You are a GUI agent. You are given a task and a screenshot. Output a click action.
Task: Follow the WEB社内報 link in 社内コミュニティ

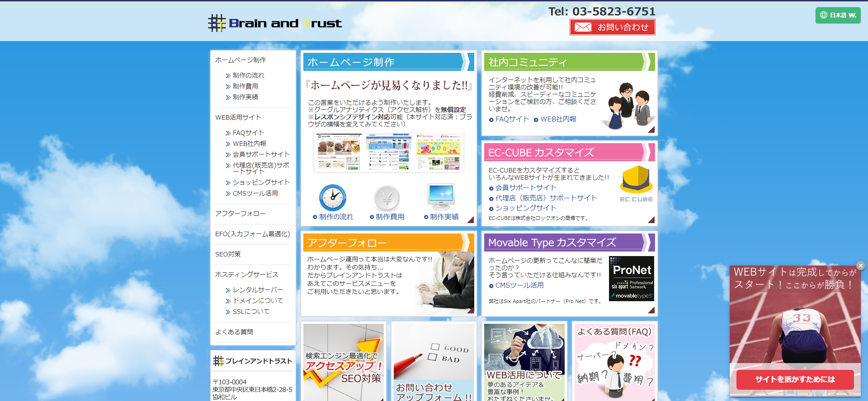558,119
